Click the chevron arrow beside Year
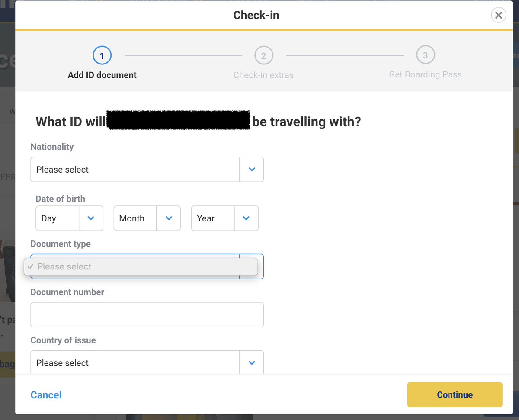The height and width of the screenshot is (420, 519). click(247, 218)
